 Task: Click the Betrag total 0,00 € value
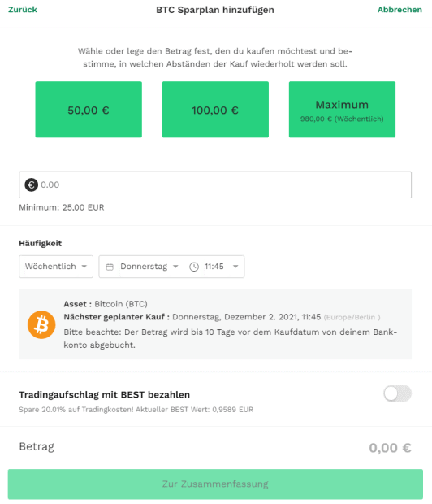[x=390, y=448]
